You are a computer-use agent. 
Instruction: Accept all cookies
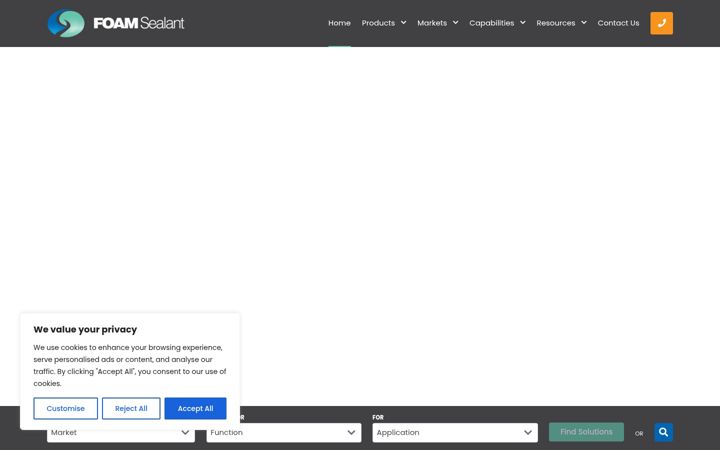click(195, 408)
